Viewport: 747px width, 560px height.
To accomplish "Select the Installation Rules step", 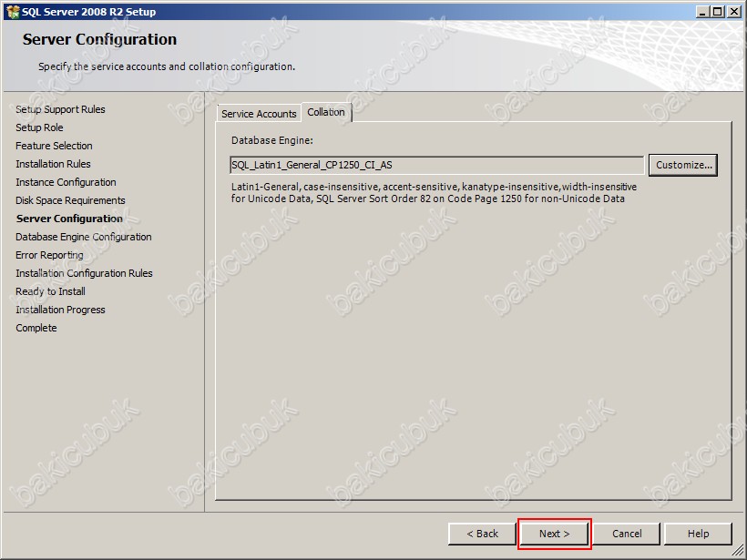I will tap(53, 164).
